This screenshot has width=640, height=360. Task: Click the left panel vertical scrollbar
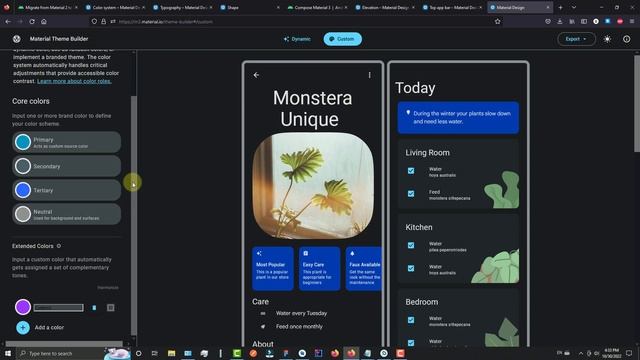click(133, 215)
